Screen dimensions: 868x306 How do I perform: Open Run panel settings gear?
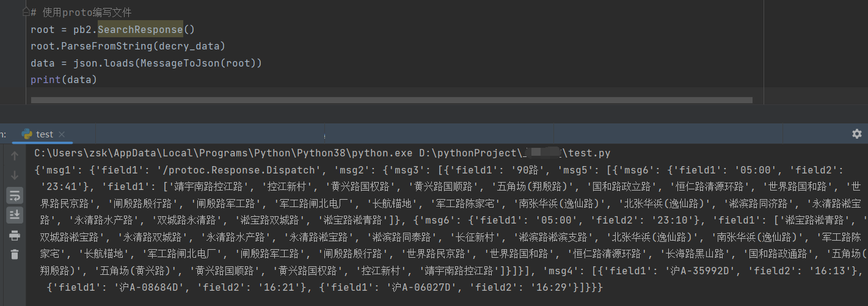pyautogui.click(x=856, y=134)
